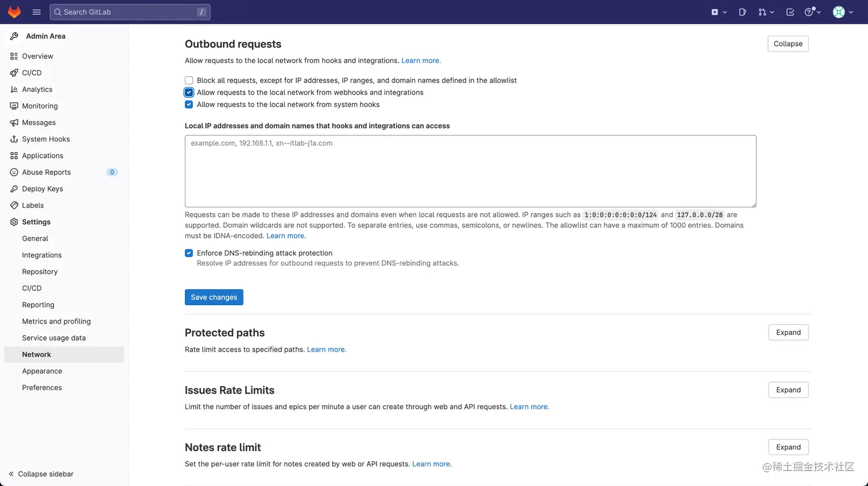Click the Deploy Keys key icon

pyautogui.click(x=14, y=189)
